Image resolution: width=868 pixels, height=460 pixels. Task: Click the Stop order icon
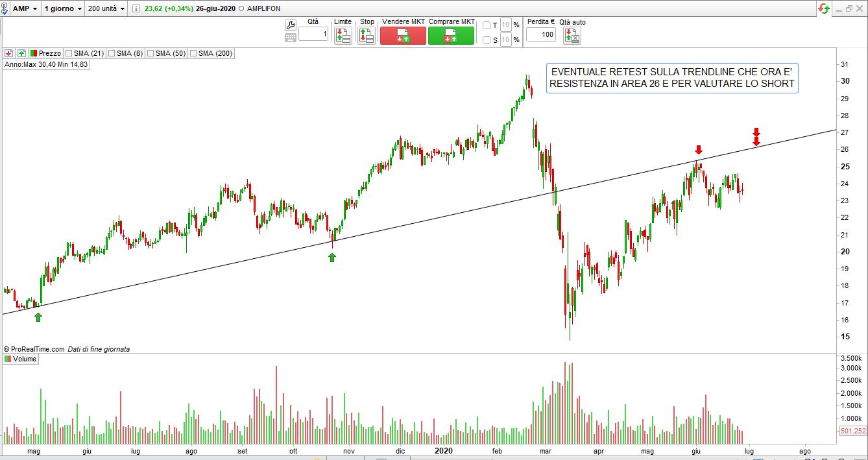(x=367, y=36)
